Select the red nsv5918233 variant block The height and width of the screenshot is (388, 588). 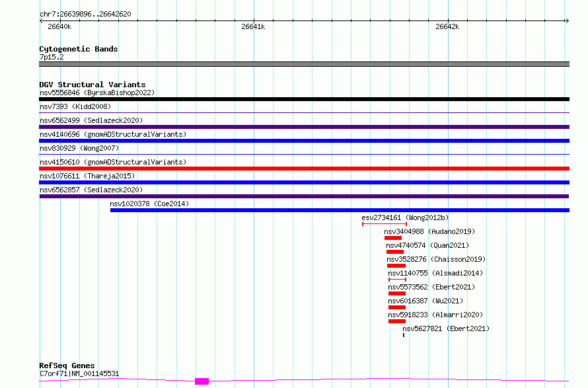(397, 321)
